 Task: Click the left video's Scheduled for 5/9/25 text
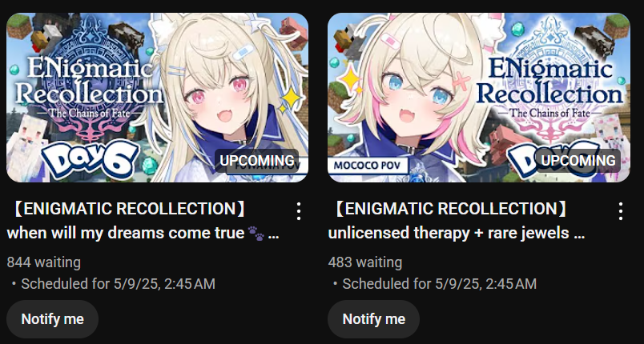tap(118, 284)
